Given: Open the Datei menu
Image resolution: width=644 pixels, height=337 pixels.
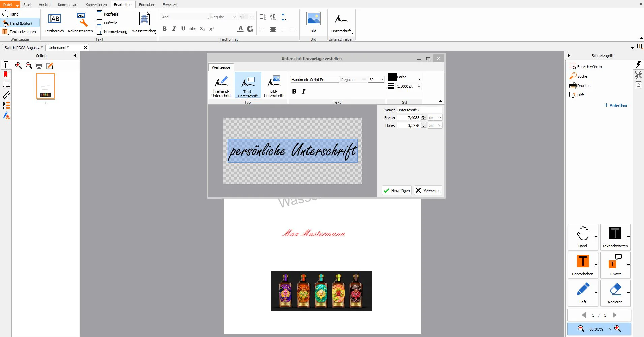Looking at the screenshot, I should pyautogui.click(x=10, y=4).
